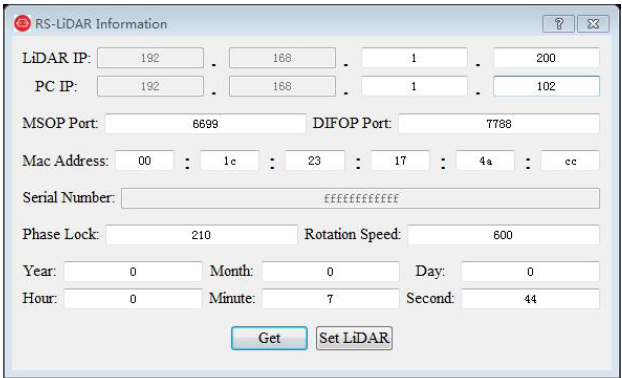Focus the Day input field

[x=530, y=272]
